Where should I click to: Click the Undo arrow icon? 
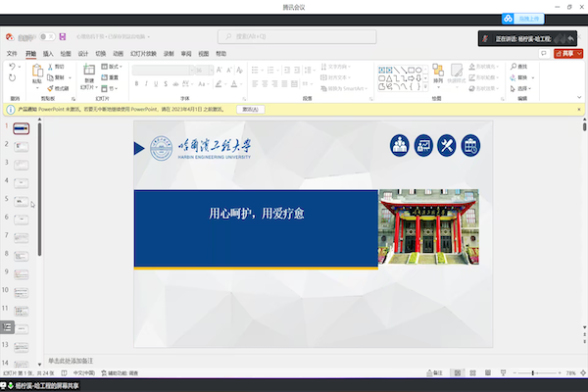[x=12, y=67]
